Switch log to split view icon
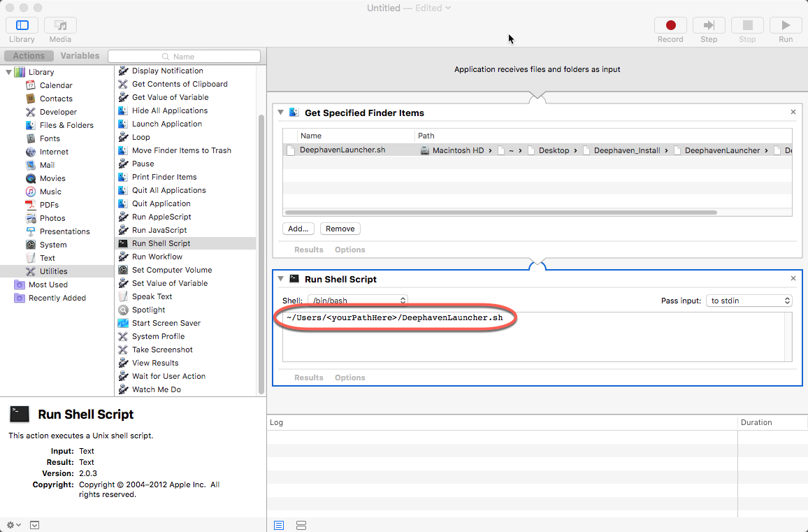The height and width of the screenshot is (532, 808). [301, 525]
